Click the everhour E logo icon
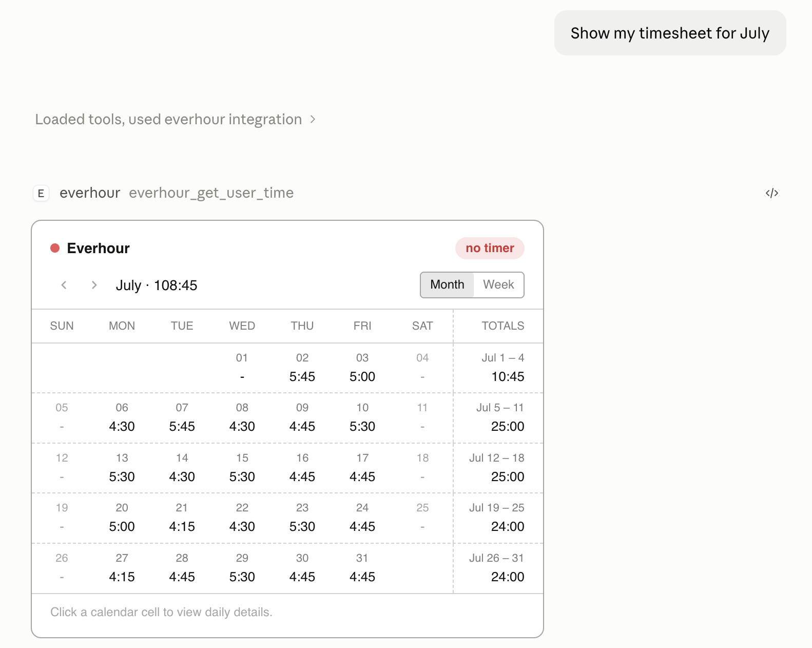 41,194
